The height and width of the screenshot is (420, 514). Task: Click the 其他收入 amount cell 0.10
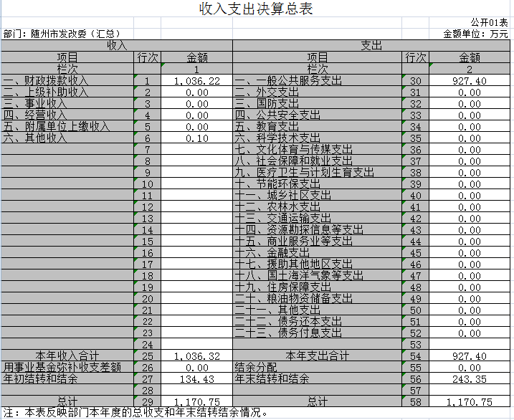(196, 138)
